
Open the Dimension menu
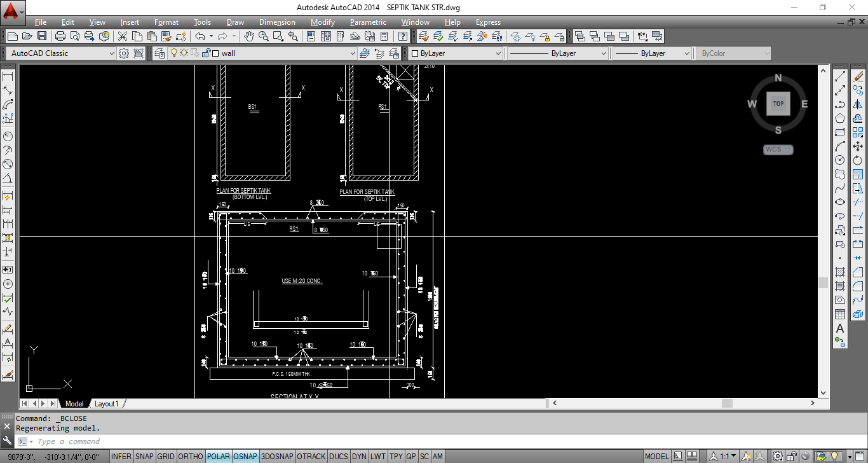(277, 22)
